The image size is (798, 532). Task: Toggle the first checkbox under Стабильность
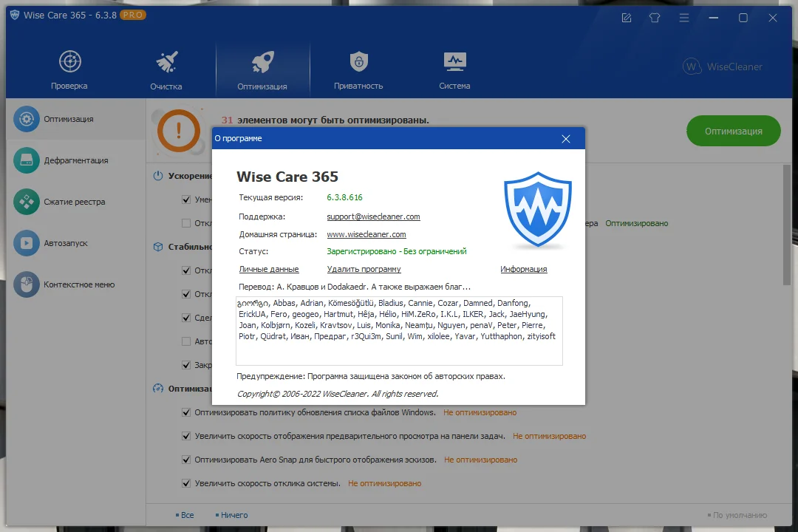[x=186, y=270]
